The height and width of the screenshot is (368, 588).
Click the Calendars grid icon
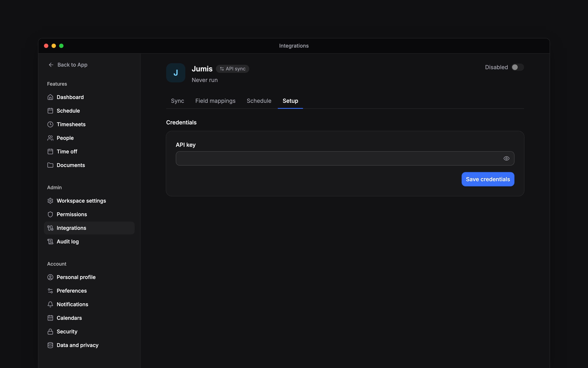[x=50, y=318]
